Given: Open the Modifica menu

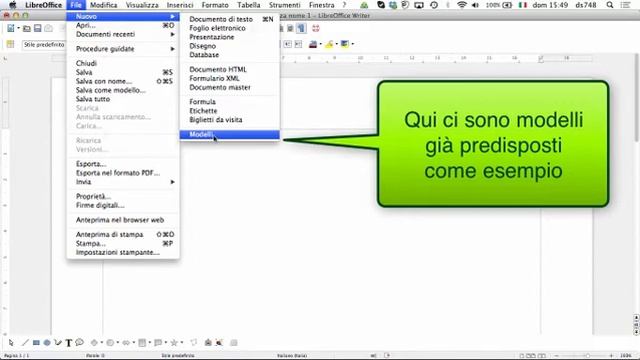Looking at the screenshot, I should [104, 5].
